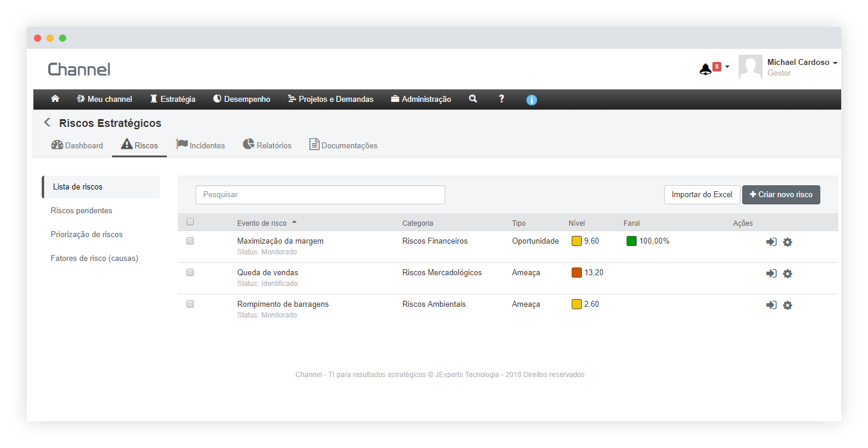
Task: Open gear settings for Queda de vendas
Action: pyautogui.click(x=787, y=273)
